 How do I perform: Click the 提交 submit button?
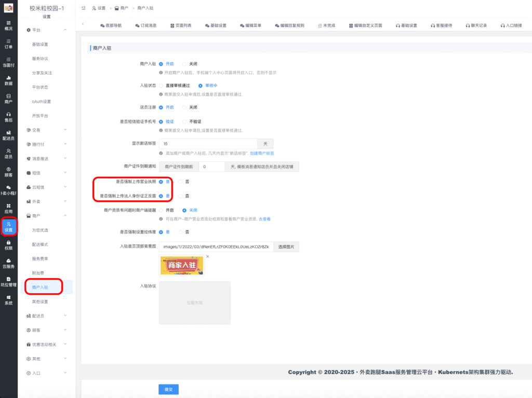pos(168,389)
